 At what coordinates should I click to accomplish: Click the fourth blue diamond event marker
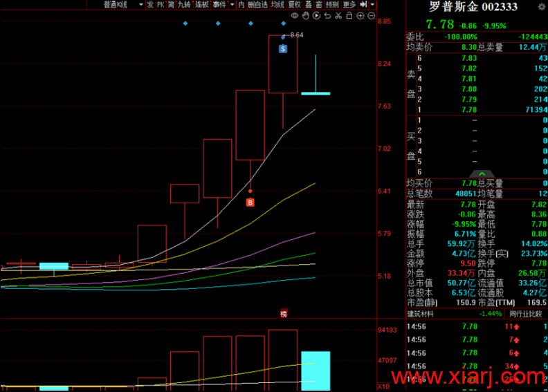[284, 24]
